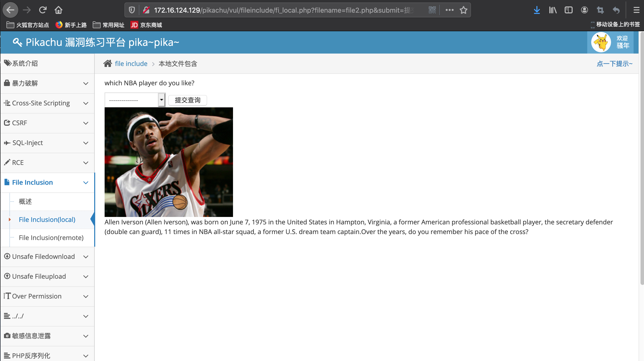Open the downloads arrow icon
This screenshot has width=644, height=361.
[x=536, y=10]
